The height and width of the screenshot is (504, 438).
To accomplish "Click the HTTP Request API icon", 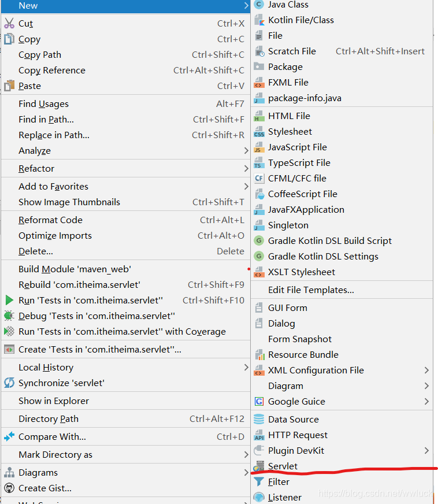I will point(259,435).
